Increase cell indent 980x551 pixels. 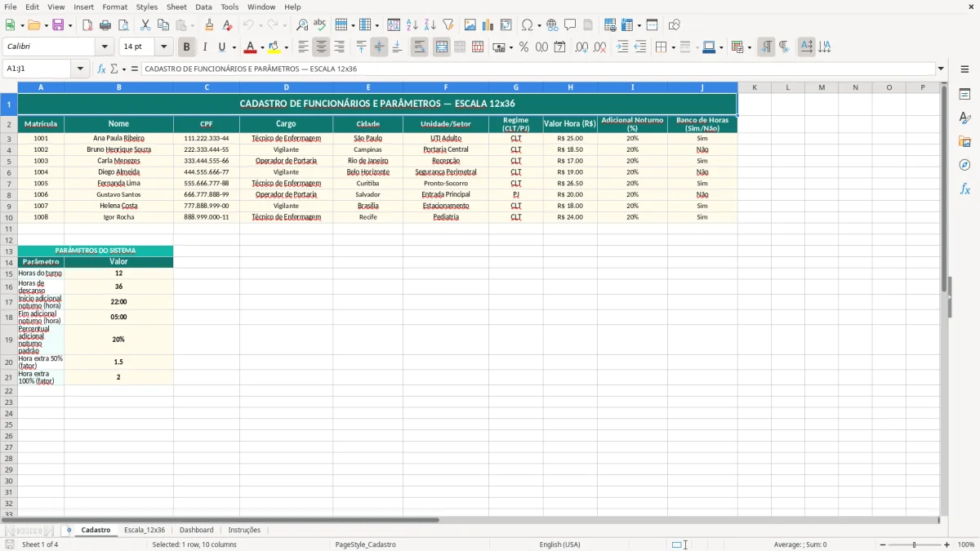click(622, 47)
